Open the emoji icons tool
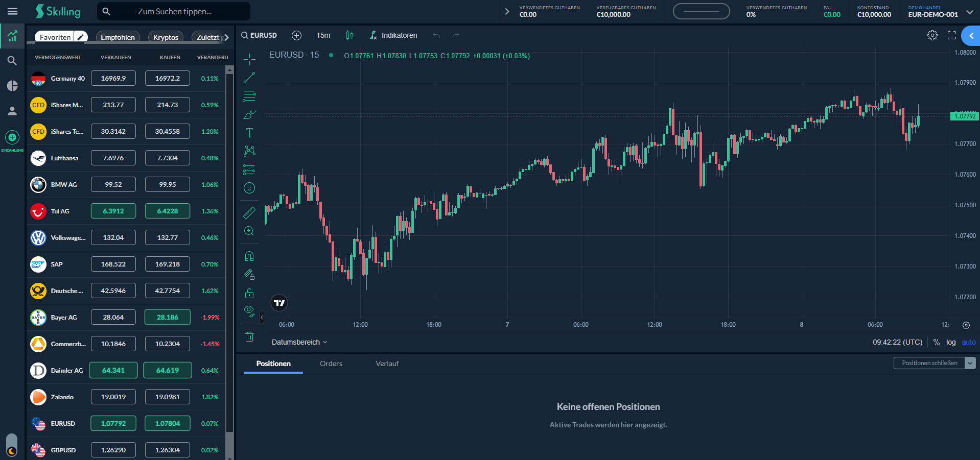The height and width of the screenshot is (460, 980). pos(249,188)
